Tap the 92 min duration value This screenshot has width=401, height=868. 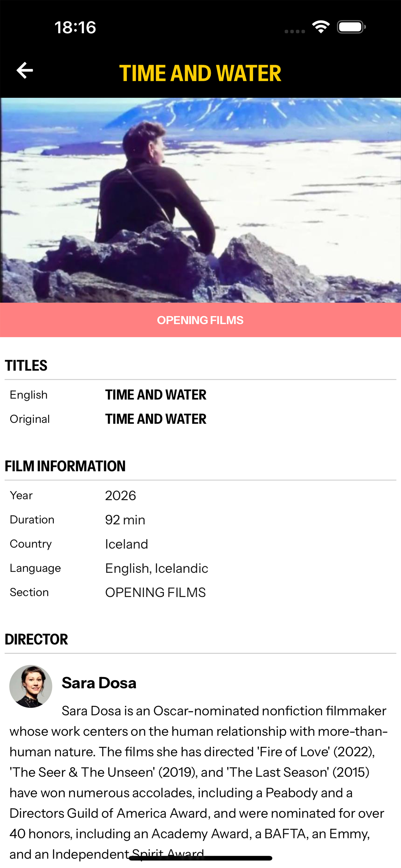click(125, 520)
